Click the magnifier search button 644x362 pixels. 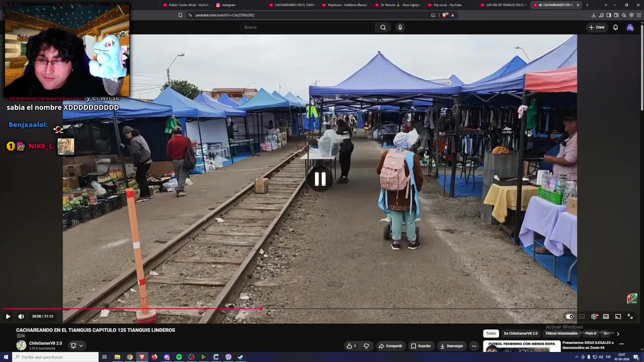[x=383, y=27]
